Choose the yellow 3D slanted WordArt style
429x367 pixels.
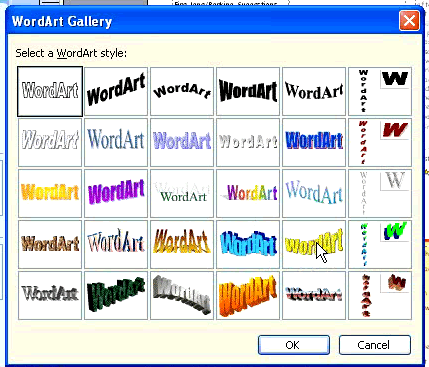coord(314,244)
